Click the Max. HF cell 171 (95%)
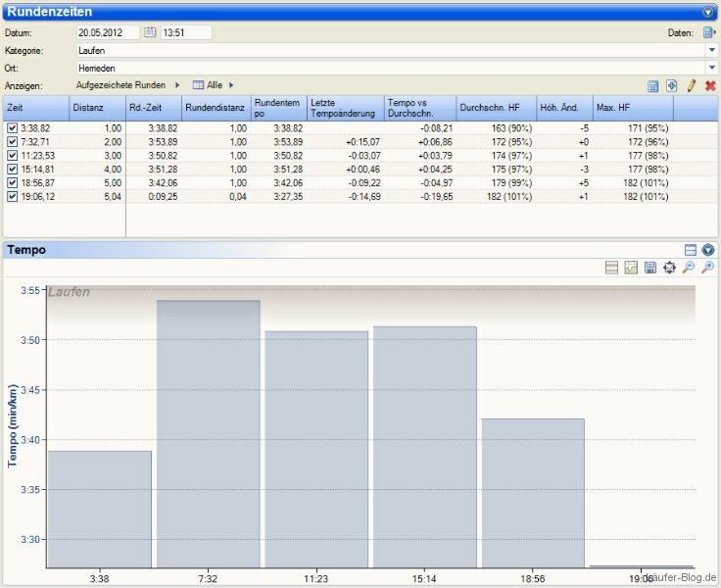 click(649, 128)
